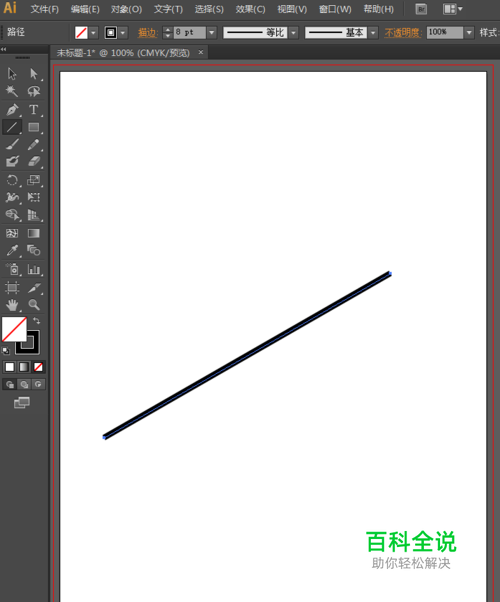
Task: Click the stroke weight 8 pt field
Action: point(190,33)
